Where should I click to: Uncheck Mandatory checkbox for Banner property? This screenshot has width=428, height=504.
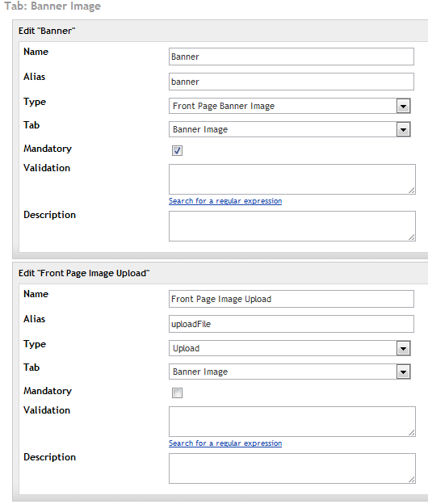pyautogui.click(x=177, y=150)
